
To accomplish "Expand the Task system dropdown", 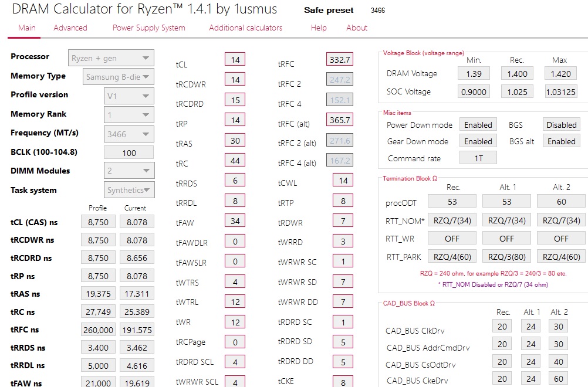I will coord(129,190).
